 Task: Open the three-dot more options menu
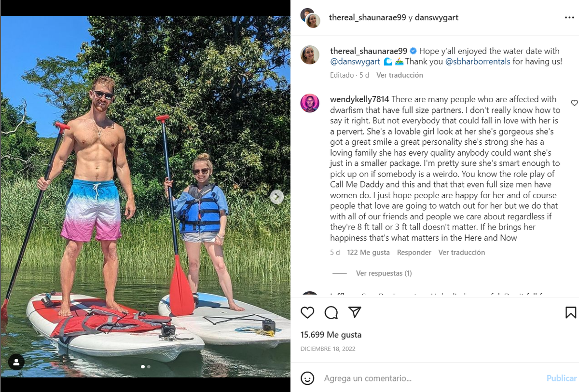pyautogui.click(x=569, y=17)
